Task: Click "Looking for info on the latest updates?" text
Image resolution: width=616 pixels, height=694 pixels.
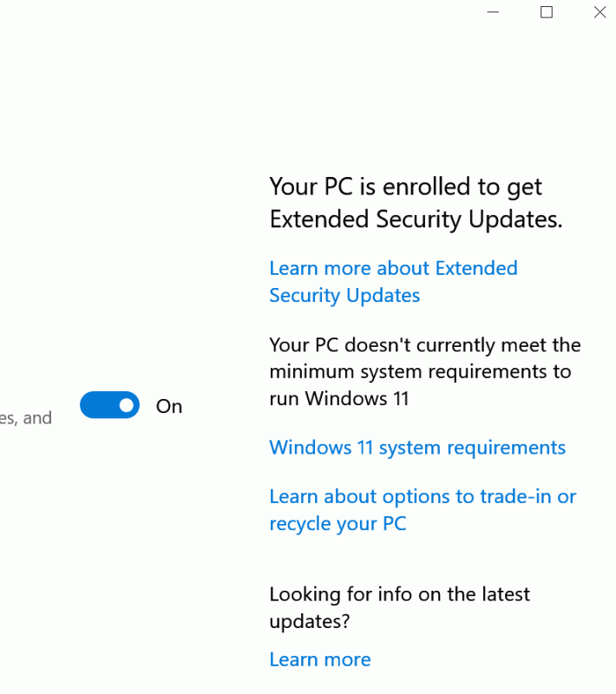Action: (x=399, y=595)
